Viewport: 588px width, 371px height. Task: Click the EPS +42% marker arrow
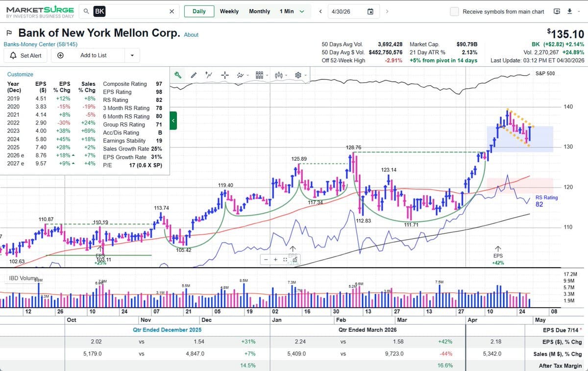[x=498, y=248]
